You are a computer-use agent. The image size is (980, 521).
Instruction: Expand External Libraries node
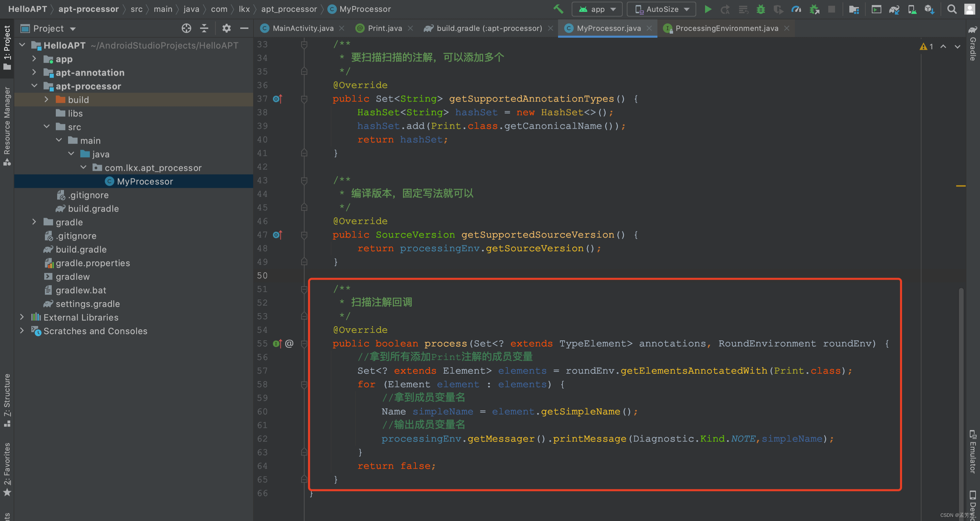[22, 317]
